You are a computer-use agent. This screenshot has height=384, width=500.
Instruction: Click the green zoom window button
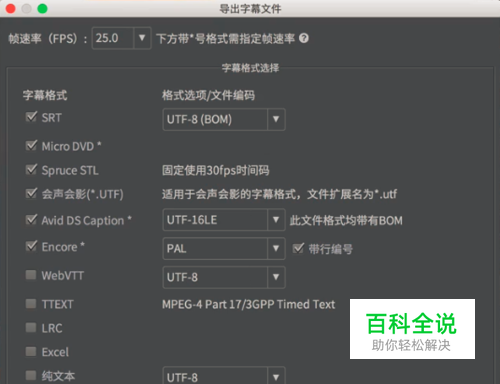pyautogui.click(x=42, y=8)
